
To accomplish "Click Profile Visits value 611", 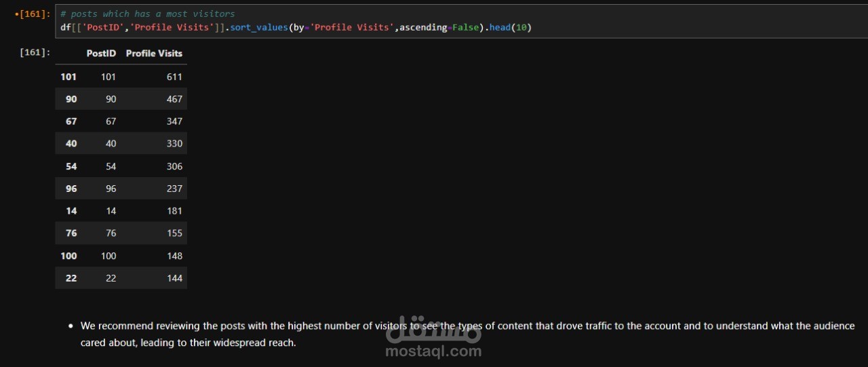I will pyautogui.click(x=174, y=77).
